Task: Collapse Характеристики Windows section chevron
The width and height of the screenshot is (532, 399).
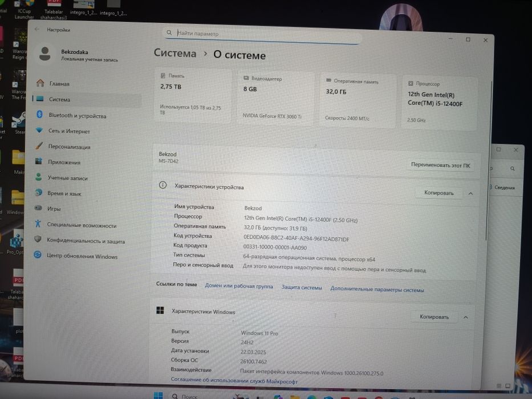Action: click(x=465, y=317)
